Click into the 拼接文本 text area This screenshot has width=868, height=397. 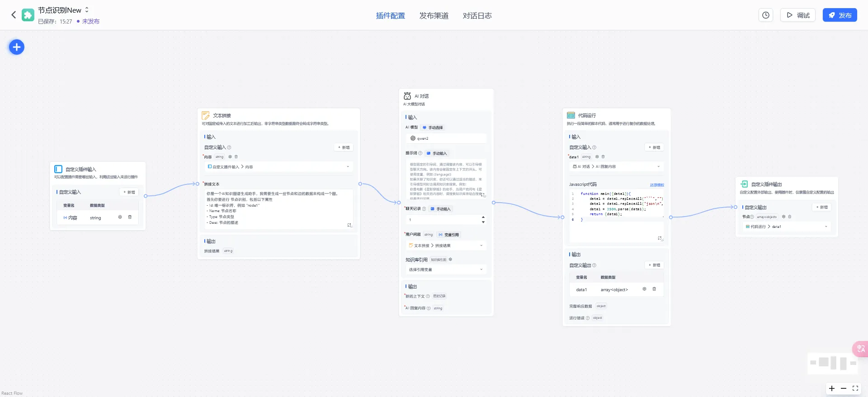point(278,208)
